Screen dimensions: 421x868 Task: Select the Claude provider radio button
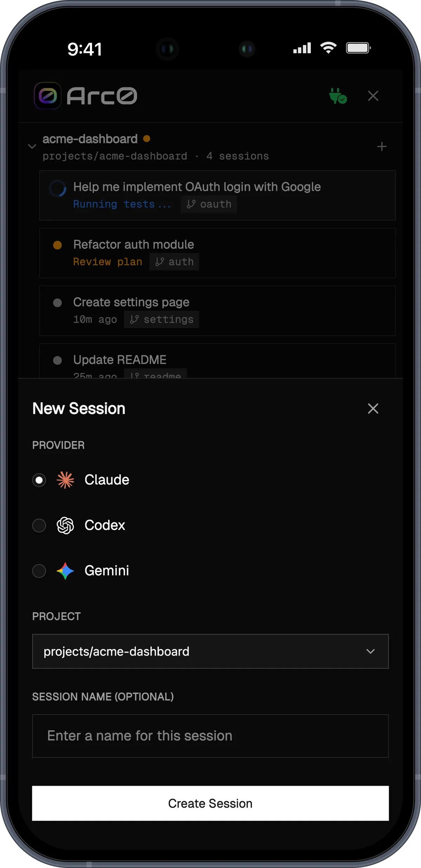pos(39,480)
